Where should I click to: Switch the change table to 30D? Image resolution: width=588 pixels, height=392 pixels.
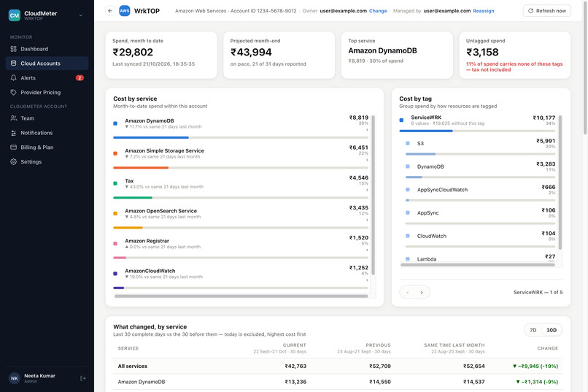[552, 330]
